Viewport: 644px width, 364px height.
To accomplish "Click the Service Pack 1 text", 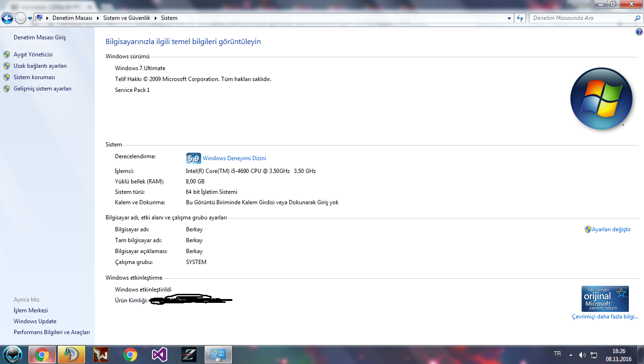I will (x=132, y=90).
